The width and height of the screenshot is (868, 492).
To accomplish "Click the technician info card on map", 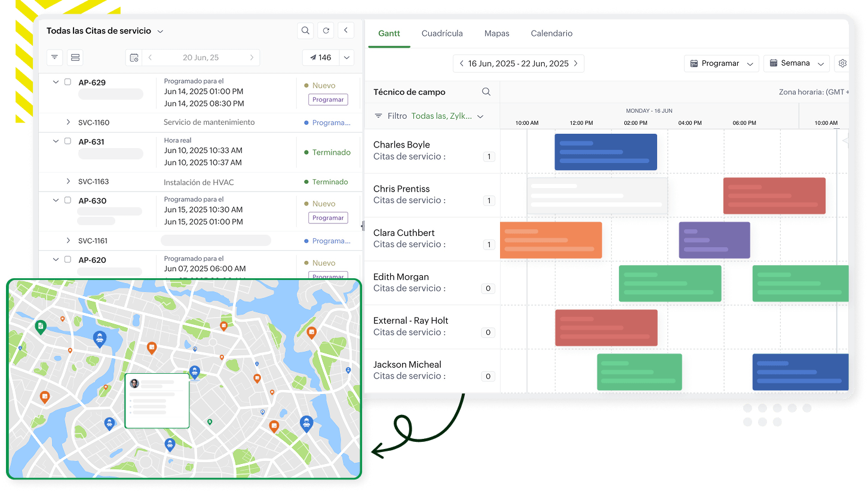I will tap(157, 401).
